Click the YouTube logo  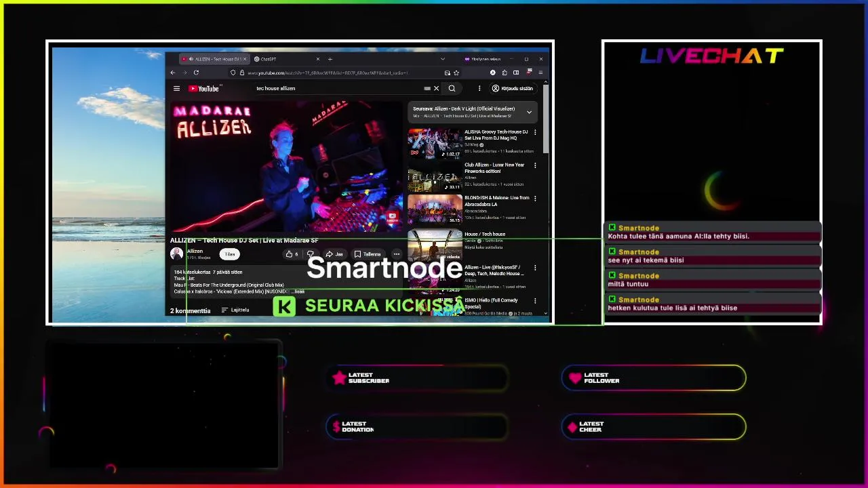(204, 88)
